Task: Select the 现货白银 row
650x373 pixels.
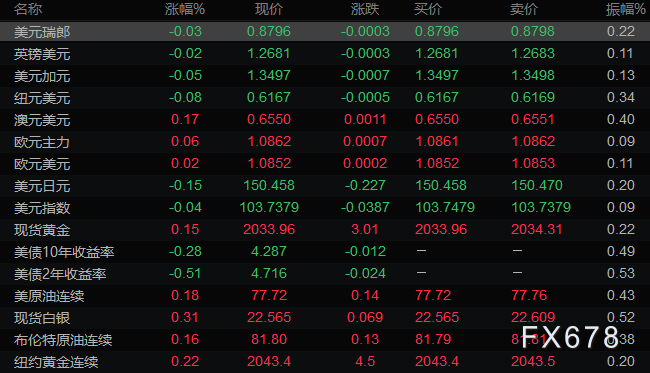Action: coord(325,317)
